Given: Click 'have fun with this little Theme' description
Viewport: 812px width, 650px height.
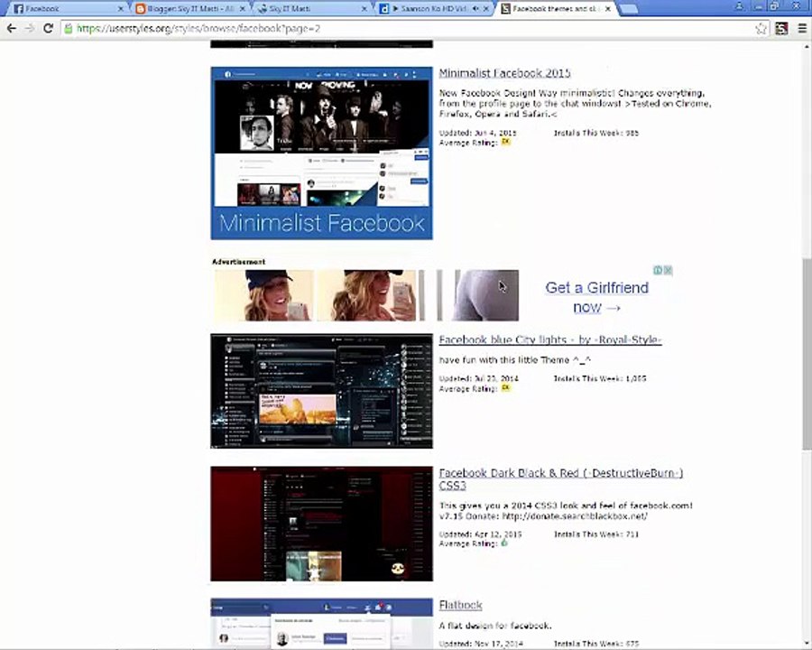Looking at the screenshot, I should tap(515, 359).
